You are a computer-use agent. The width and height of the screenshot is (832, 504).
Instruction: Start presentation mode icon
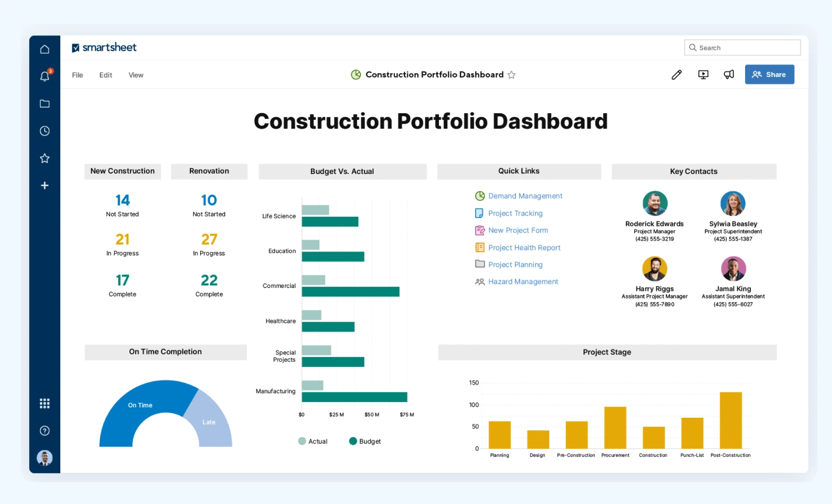coord(703,75)
